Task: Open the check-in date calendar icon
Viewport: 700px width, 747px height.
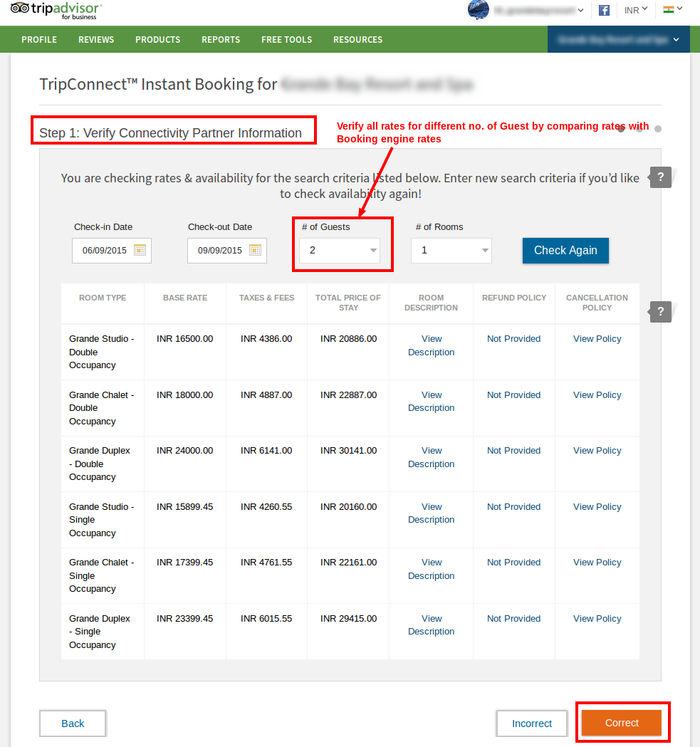Action: (x=140, y=250)
